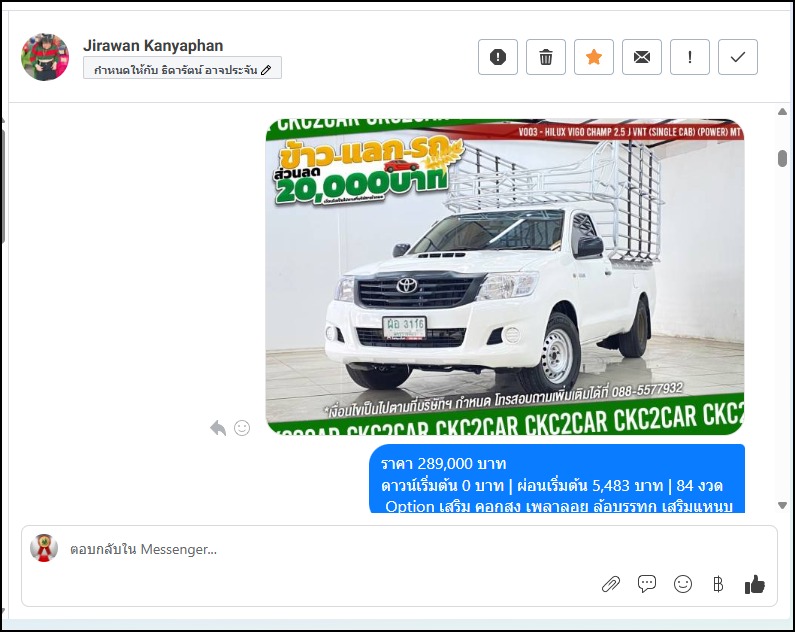The height and width of the screenshot is (632, 795).
Task: Mark conversation done with checkmark icon
Action: pyautogui.click(x=738, y=57)
